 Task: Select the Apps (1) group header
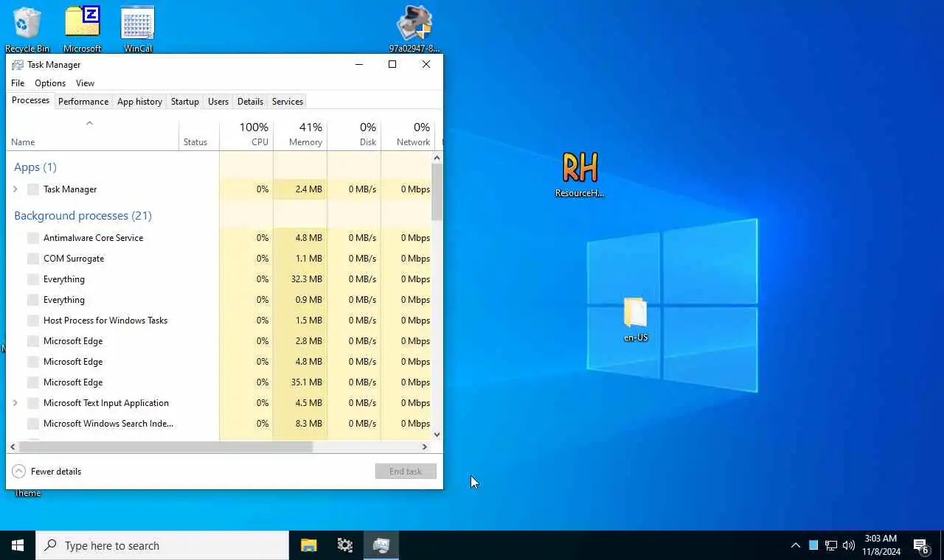point(35,167)
